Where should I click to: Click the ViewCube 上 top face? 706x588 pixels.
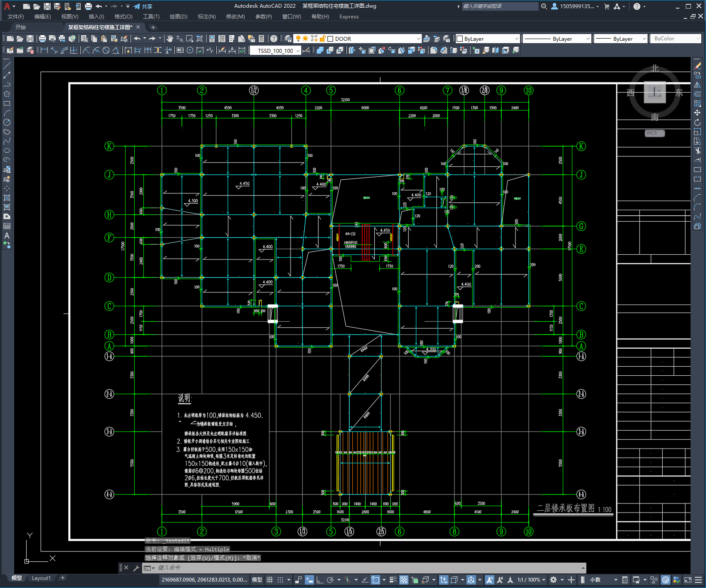(x=655, y=92)
